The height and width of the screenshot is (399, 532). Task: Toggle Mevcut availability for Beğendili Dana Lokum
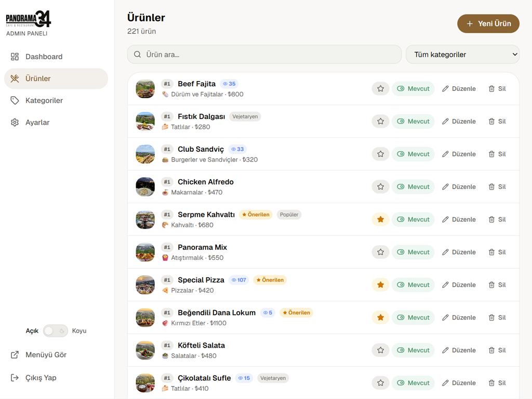pyautogui.click(x=413, y=317)
